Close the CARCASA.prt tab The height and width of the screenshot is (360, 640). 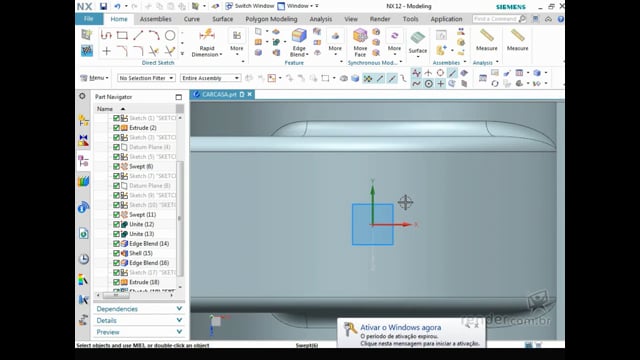250,94
